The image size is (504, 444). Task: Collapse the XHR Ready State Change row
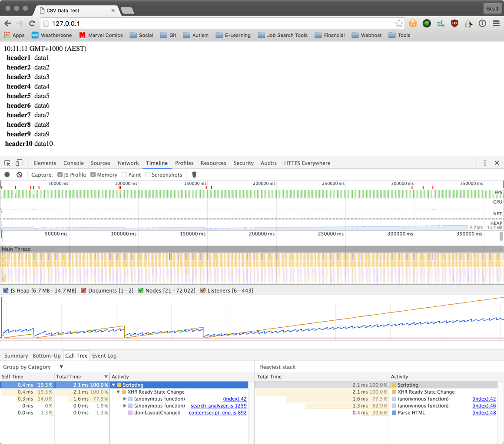(x=118, y=392)
